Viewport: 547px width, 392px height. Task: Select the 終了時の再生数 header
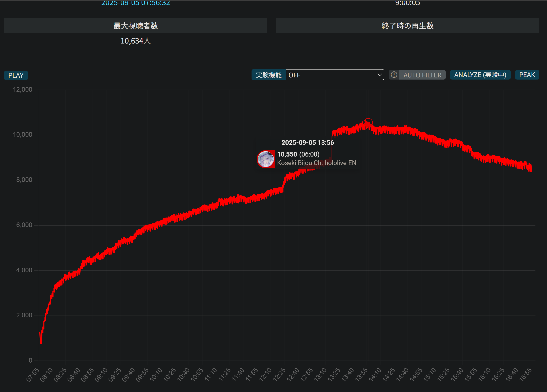(407, 26)
